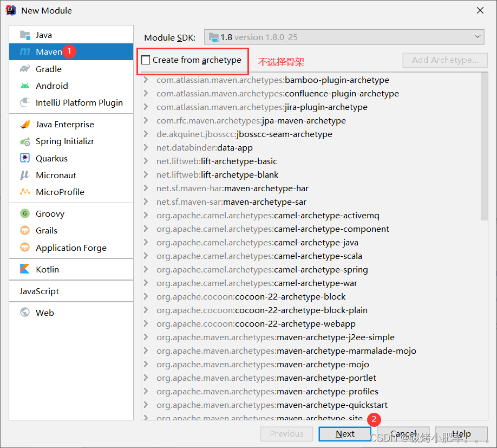Click the 'New Module' dialog title
Image resolution: width=497 pixels, height=448 pixels.
[46, 10]
